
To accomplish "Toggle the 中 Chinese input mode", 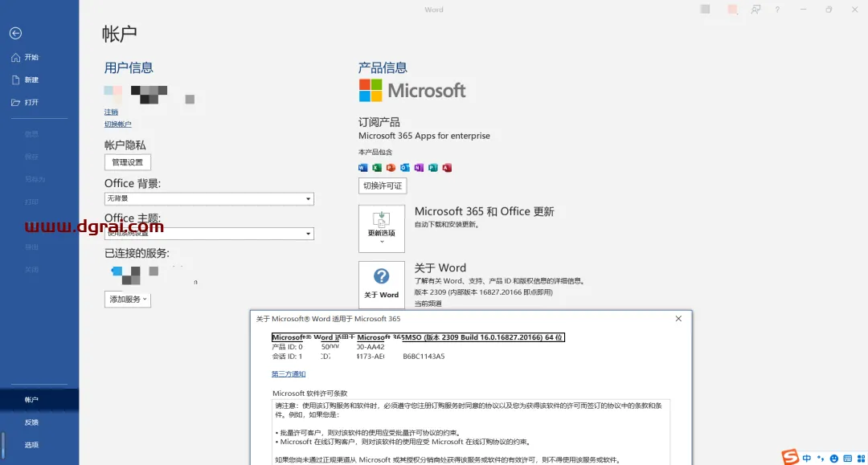I will tap(807, 459).
